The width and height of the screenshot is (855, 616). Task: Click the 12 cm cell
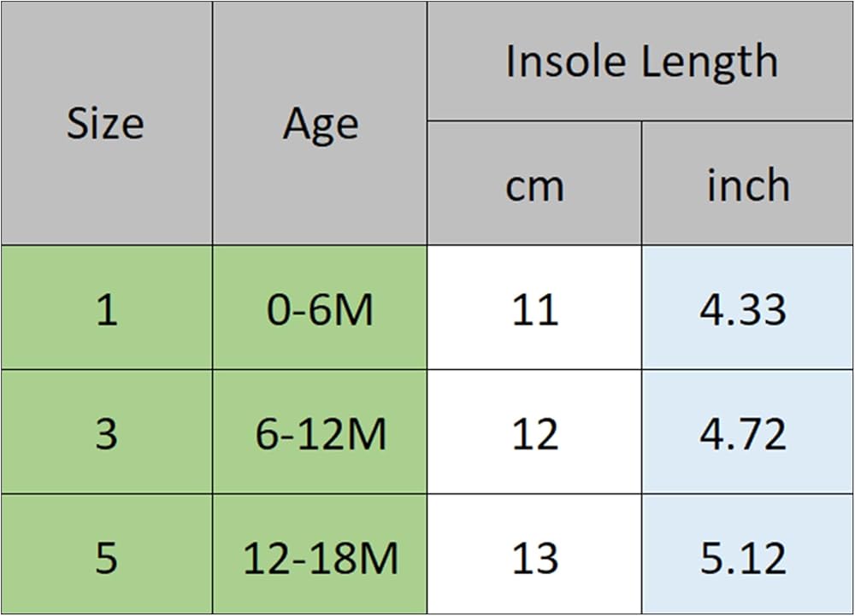tap(534, 432)
